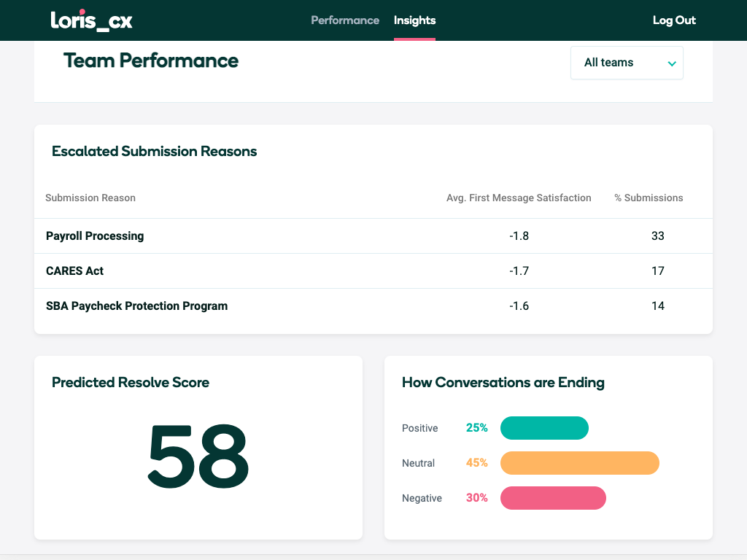Select the CARES Act row
The width and height of the screenshot is (747, 560).
[x=74, y=271]
